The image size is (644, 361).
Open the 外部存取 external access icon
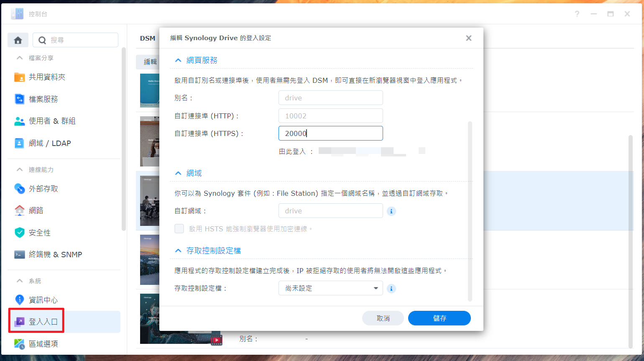[x=20, y=189]
